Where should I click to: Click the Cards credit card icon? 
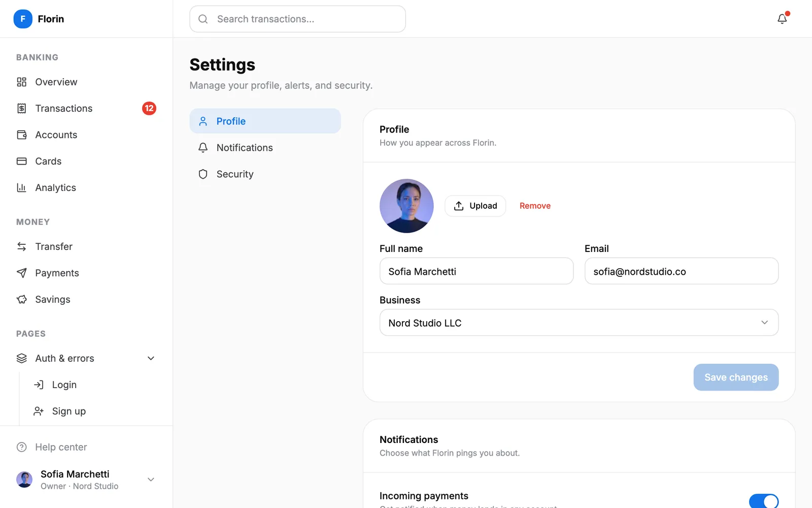[x=21, y=161]
